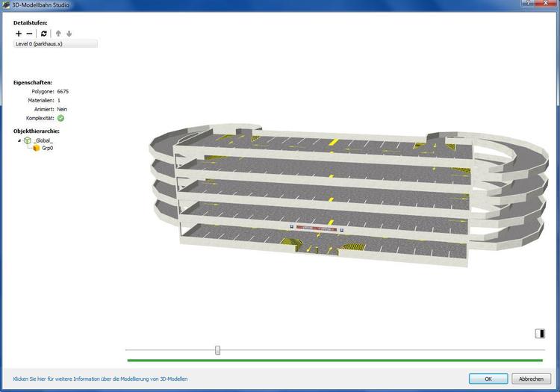560x392 pixels.
Task: Move detail level down with arrow icon
Action: [x=69, y=34]
